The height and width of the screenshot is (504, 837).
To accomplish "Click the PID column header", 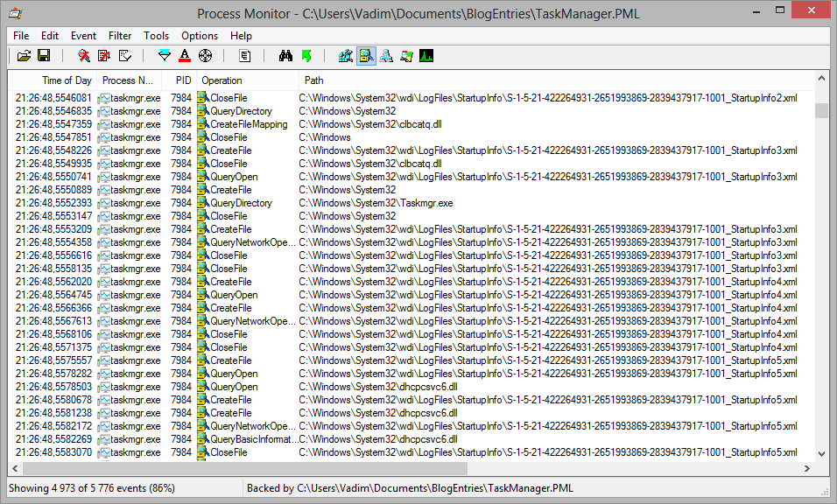I will click(179, 80).
